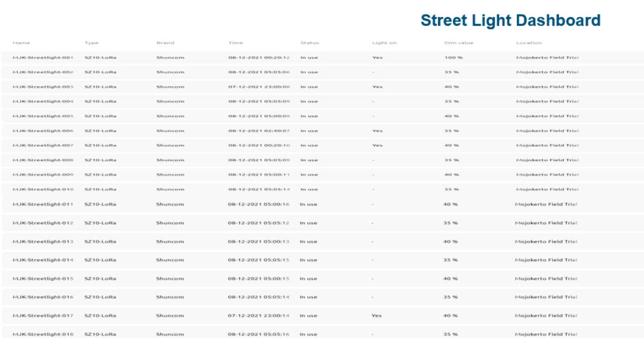
Task: Select row MJK-Streetlight-010
Action: pyautogui.click(x=322, y=189)
